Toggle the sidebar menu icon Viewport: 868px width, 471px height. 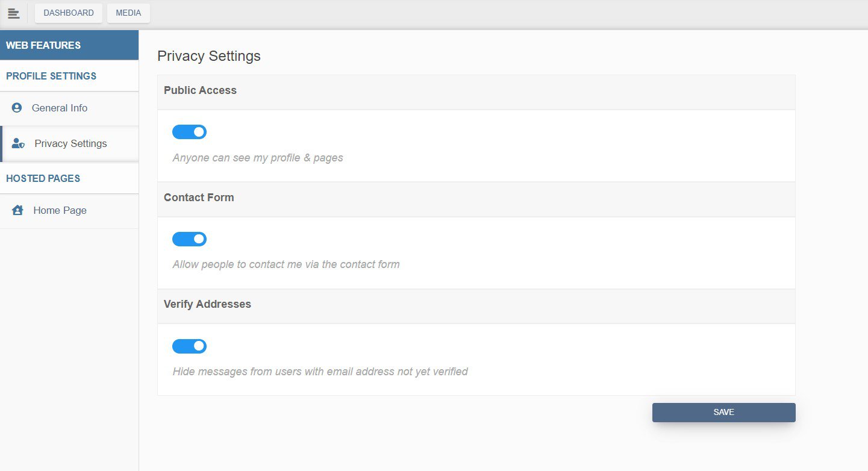click(13, 13)
